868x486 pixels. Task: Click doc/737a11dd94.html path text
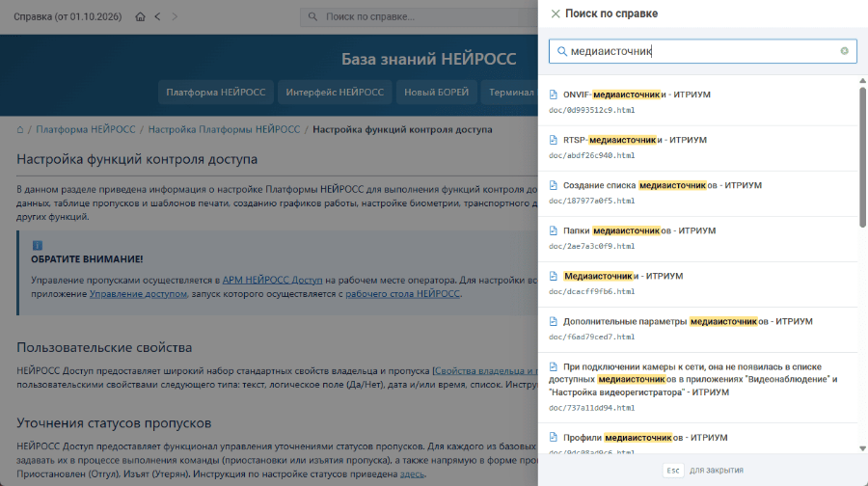(x=592, y=408)
